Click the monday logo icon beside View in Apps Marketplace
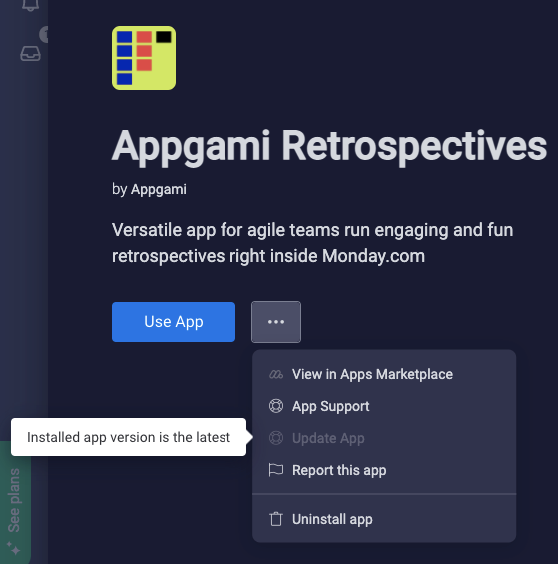Image resolution: width=558 pixels, height=564 pixels. [x=276, y=374]
